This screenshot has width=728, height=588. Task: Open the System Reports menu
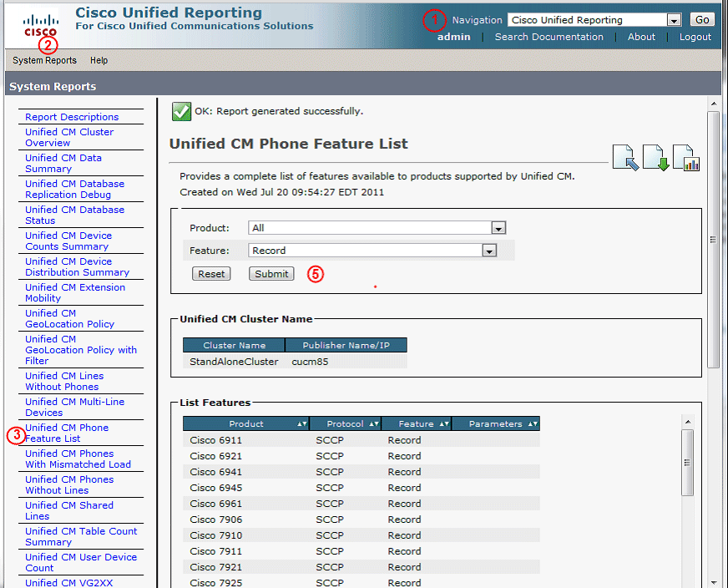tap(44, 60)
